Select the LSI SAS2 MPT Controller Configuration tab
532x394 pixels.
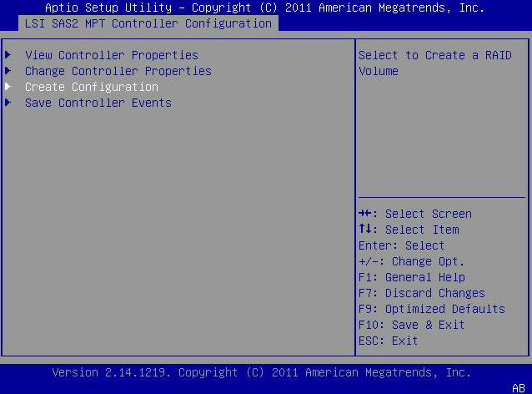[148, 23]
